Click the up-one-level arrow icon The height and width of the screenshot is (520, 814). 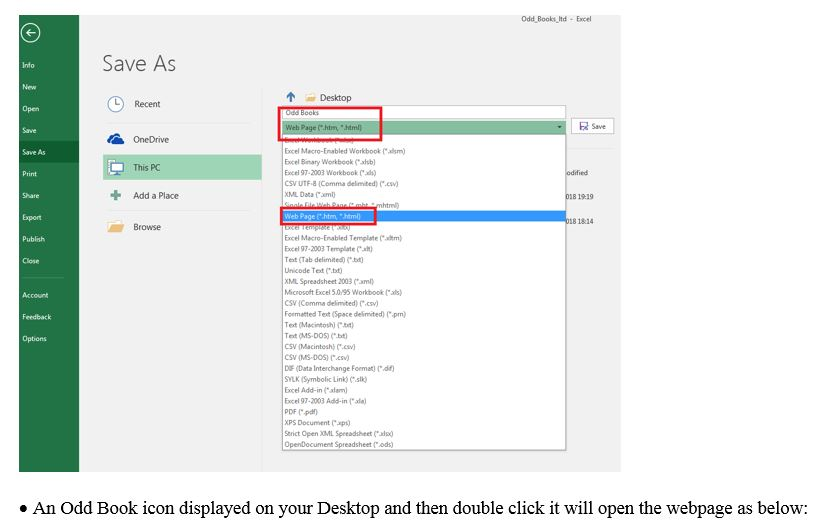point(291,97)
